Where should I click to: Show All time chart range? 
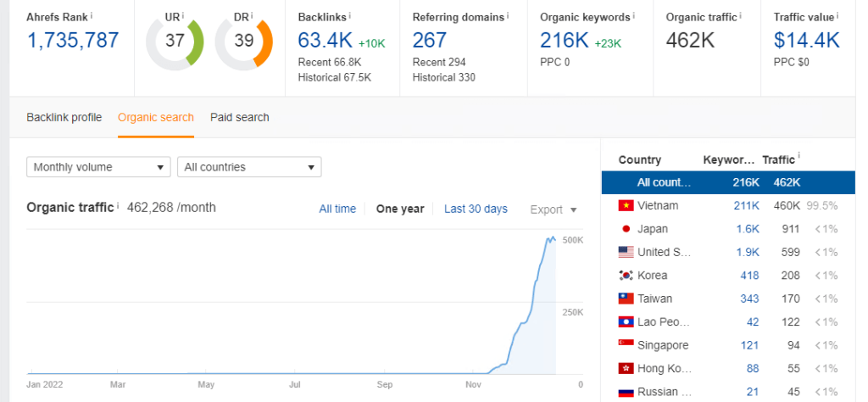click(337, 209)
